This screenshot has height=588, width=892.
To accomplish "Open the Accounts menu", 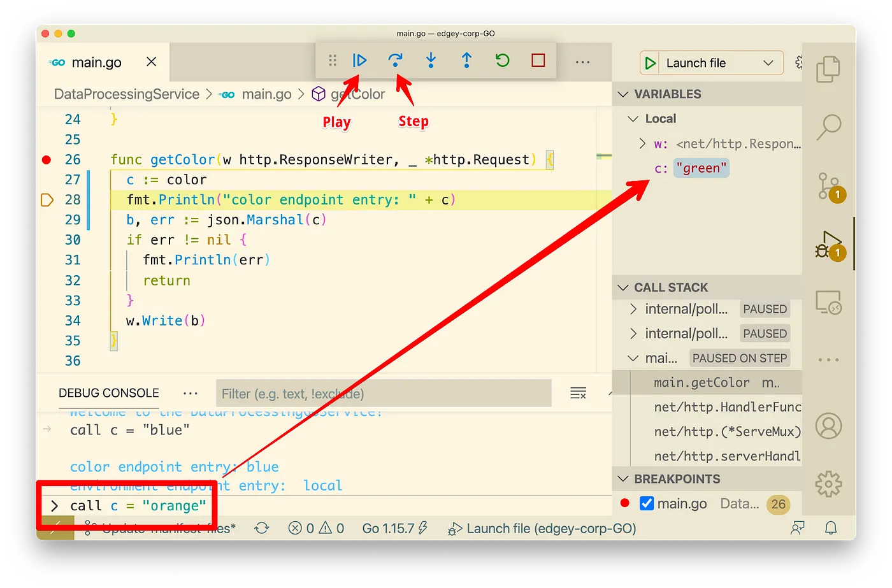I will pyautogui.click(x=828, y=426).
